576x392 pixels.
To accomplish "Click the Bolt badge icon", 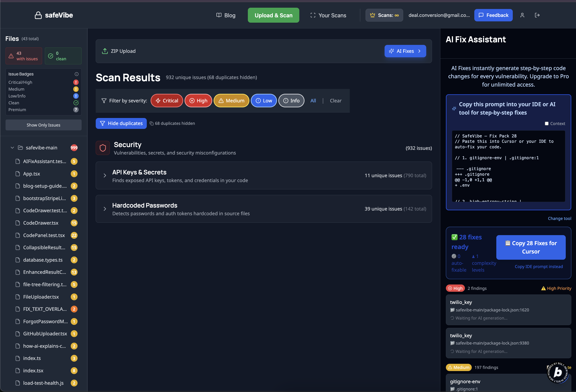I will [x=558, y=372].
